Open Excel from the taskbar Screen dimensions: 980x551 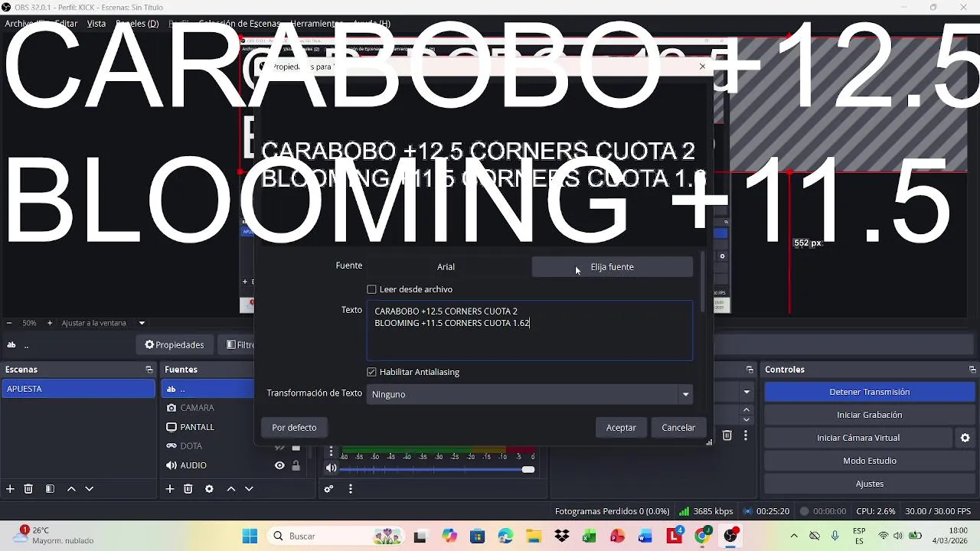590,536
